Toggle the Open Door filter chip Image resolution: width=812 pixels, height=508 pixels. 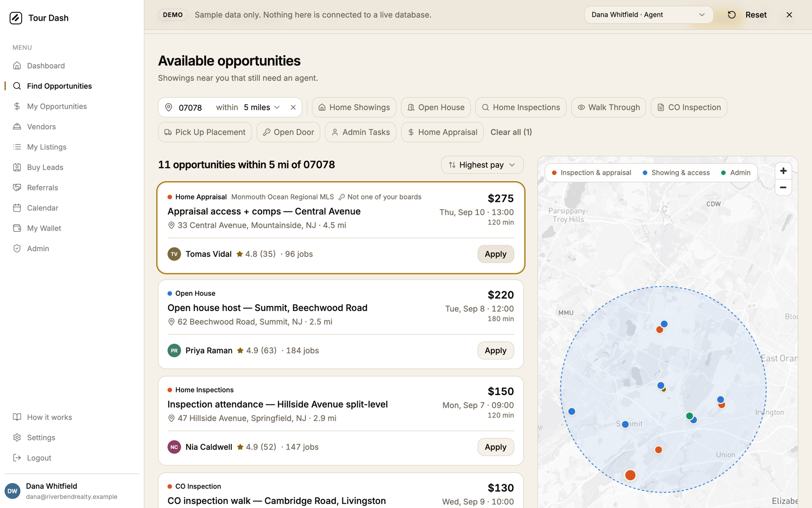click(x=288, y=132)
